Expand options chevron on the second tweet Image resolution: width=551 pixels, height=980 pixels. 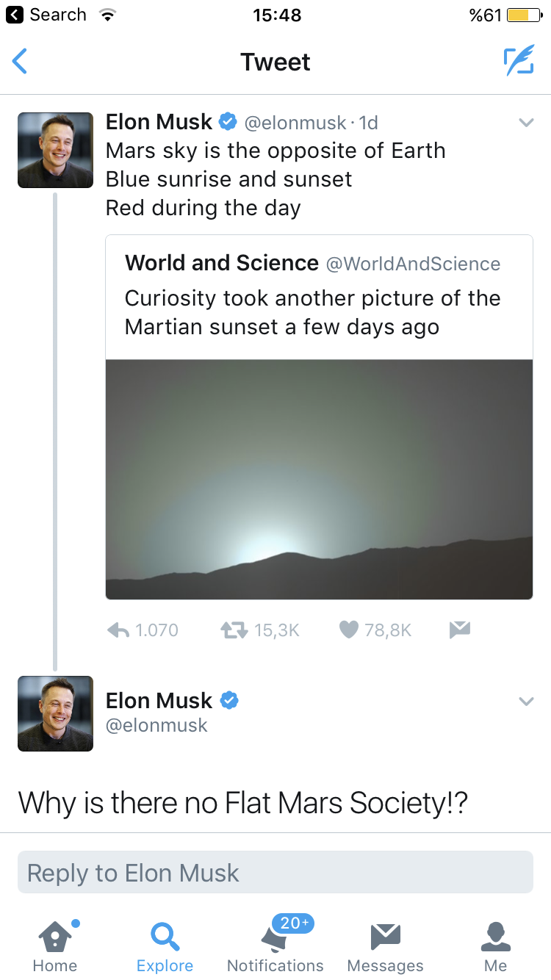[526, 702]
